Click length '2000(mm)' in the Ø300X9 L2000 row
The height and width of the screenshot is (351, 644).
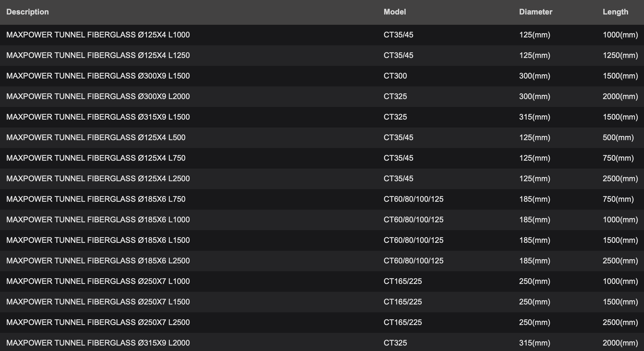click(620, 96)
